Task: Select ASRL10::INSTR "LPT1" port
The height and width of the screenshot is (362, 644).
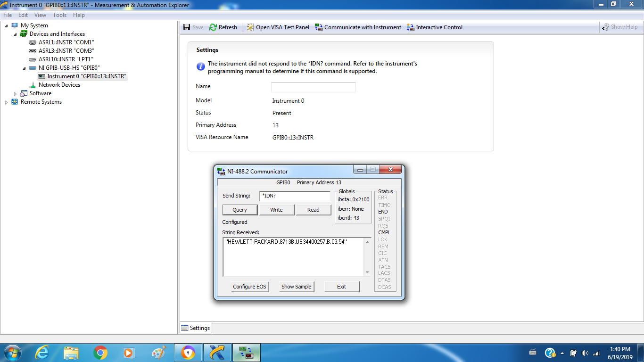Action: coord(66,59)
